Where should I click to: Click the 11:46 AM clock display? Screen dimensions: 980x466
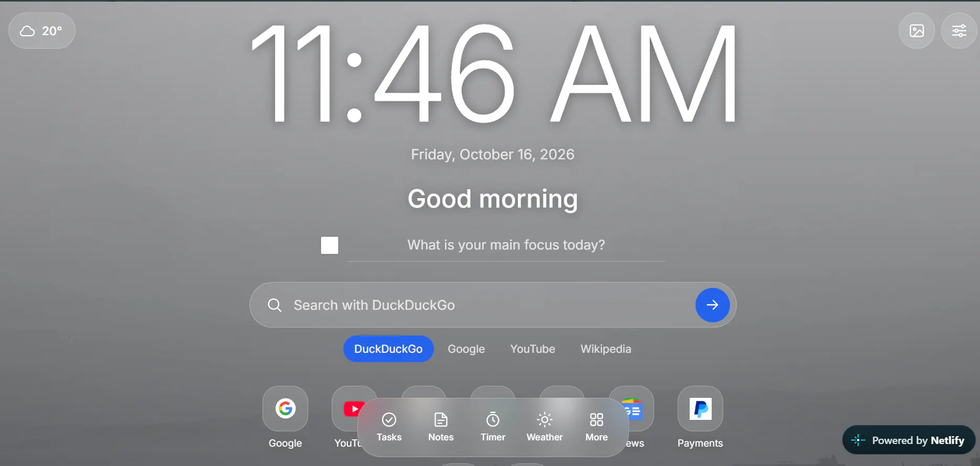493,73
